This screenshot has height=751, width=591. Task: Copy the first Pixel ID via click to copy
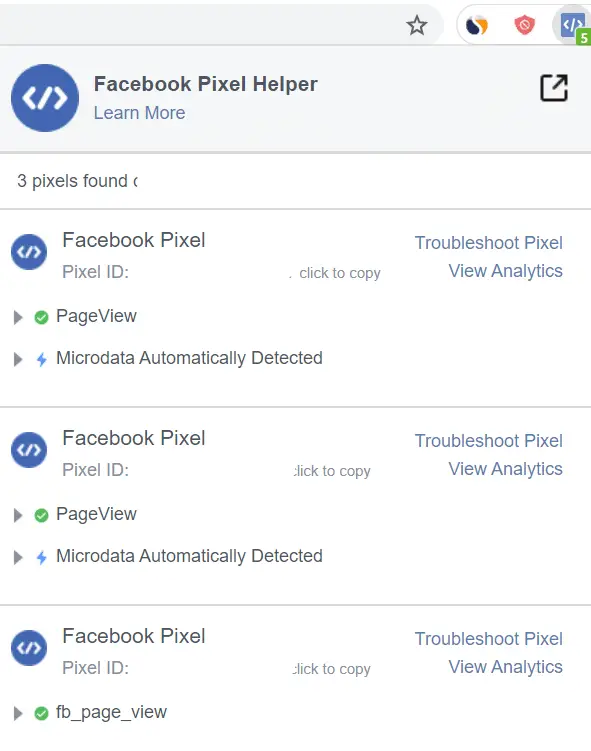point(340,273)
